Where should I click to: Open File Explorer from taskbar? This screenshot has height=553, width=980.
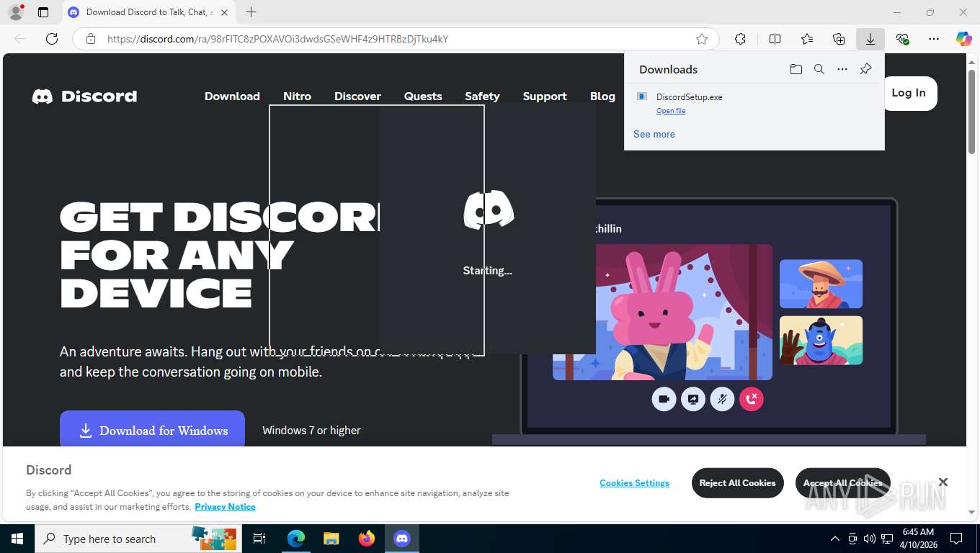(x=331, y=539)
